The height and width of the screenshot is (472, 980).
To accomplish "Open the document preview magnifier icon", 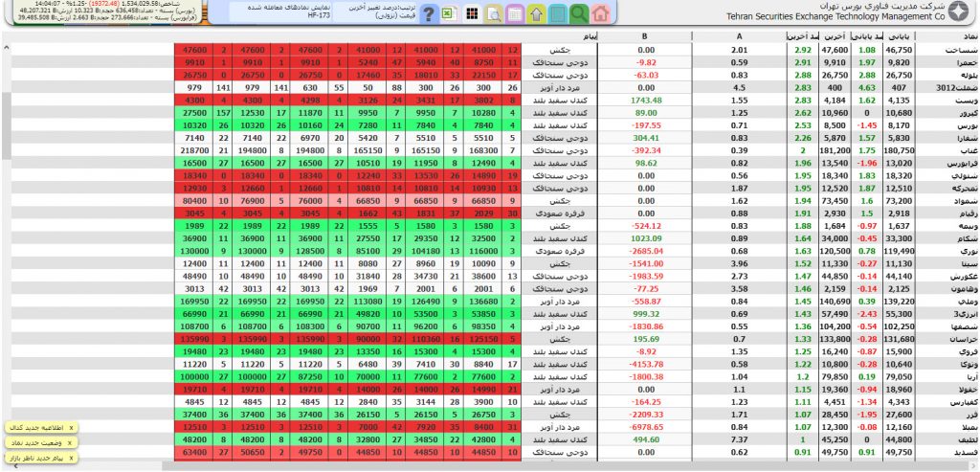I will [x=493, y=12].
